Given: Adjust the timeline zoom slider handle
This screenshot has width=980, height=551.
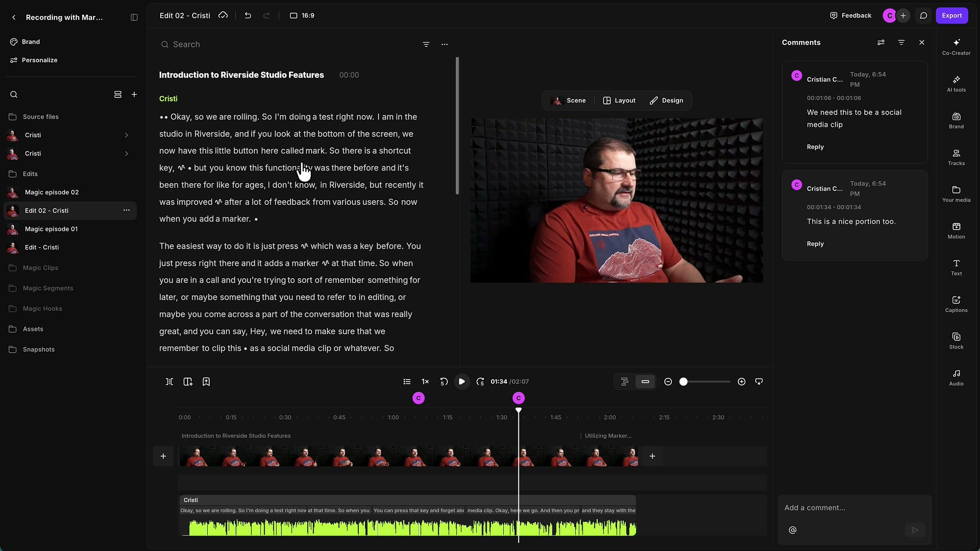Looking at the screenshot, I should pos(683,382).
